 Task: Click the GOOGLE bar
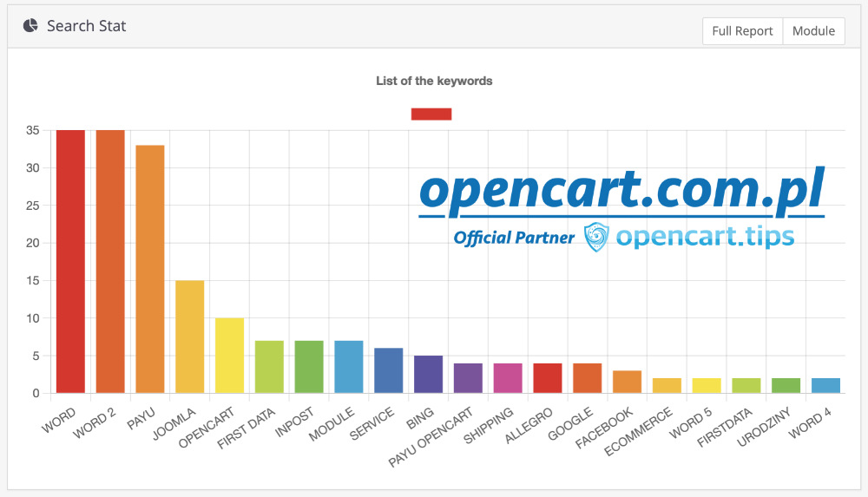pyautogui.click(x=588, y=378)
